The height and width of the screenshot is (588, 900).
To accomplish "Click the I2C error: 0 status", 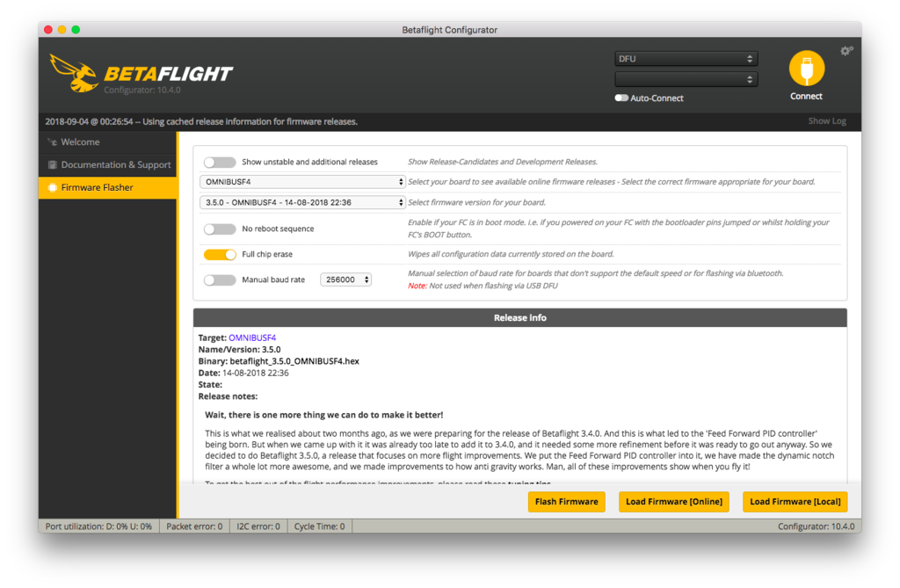I will pos(258,526).
